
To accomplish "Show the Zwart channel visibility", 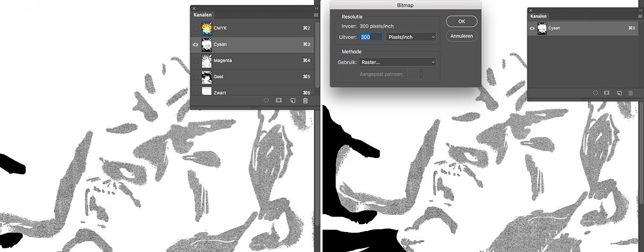I will [195, 92].
